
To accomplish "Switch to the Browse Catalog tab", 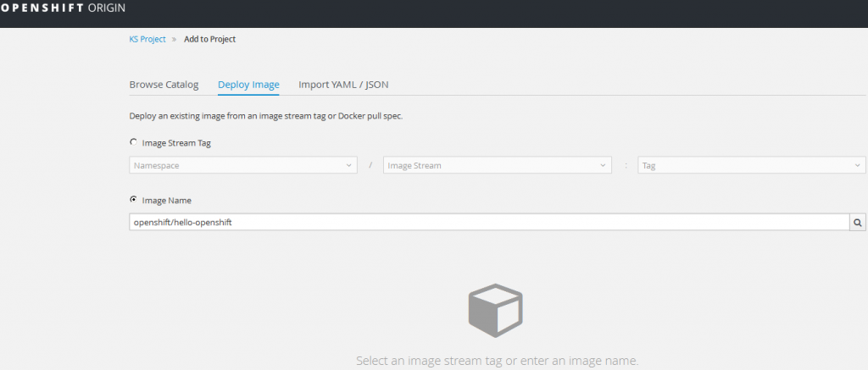I will (164, 85).
